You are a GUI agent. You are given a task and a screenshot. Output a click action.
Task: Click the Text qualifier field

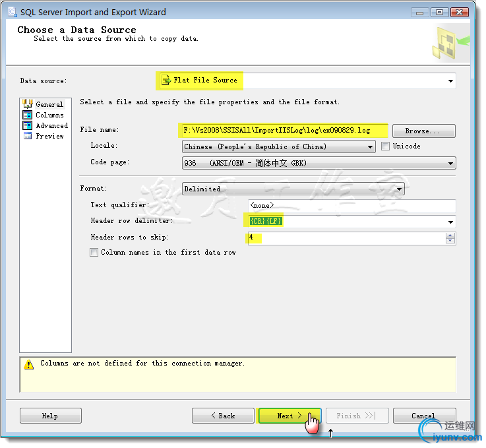[x=351, y=206]
